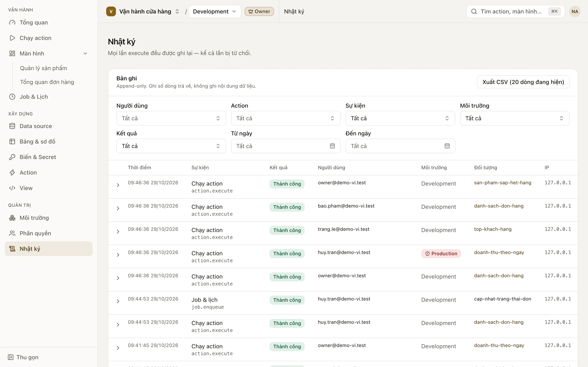The height and width of the screenshot is (367, 588).
Task: Collapse the Màn hình submenu chevron
Action: [x=85, y=53]
